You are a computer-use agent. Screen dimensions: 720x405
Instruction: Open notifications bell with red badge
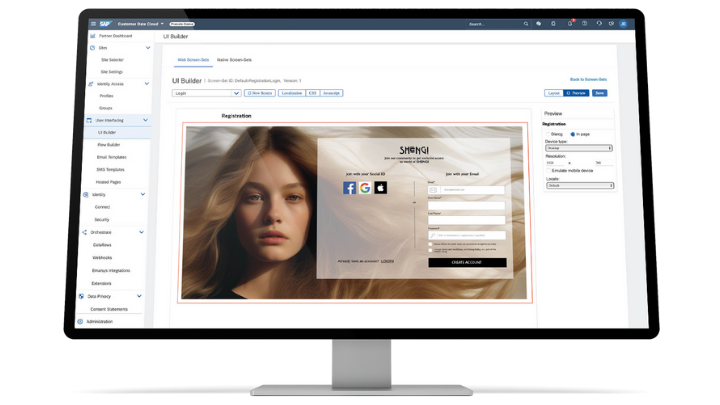tap(570, 23)
